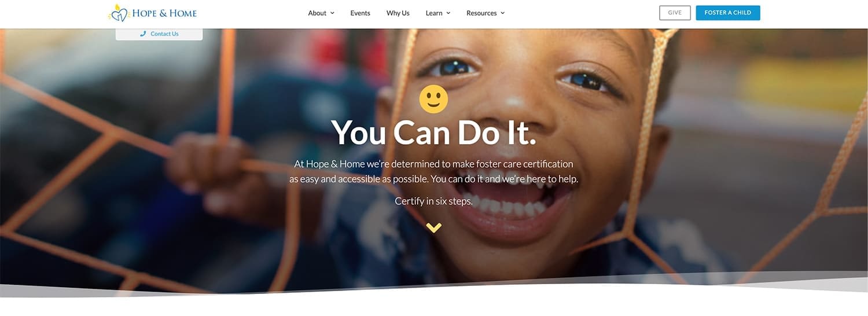Screen dimensions: 868x316
Task: Click the yellow down chevron under the hero text
Action: 434,227
